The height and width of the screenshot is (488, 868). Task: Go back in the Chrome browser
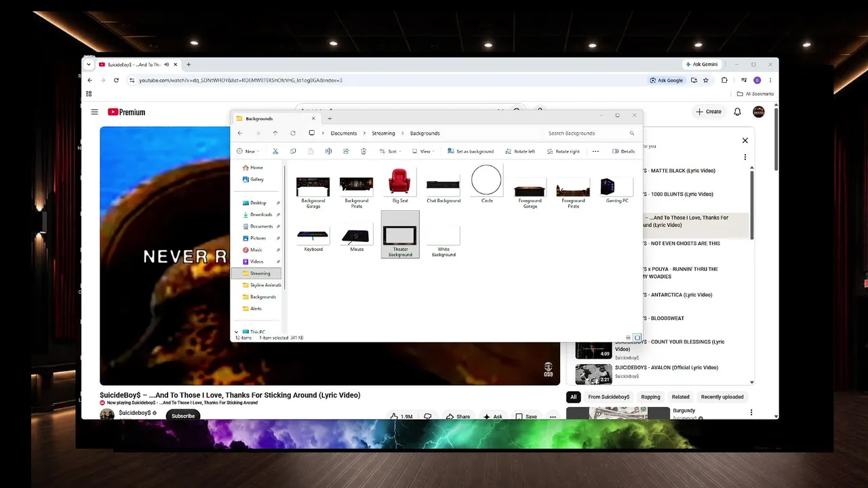[x=90, y=80]
